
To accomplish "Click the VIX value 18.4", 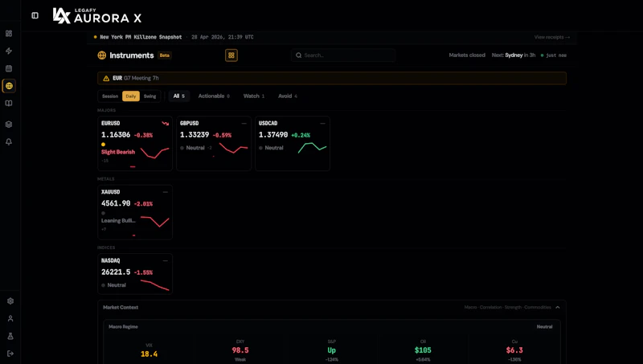I will (149, 354).
